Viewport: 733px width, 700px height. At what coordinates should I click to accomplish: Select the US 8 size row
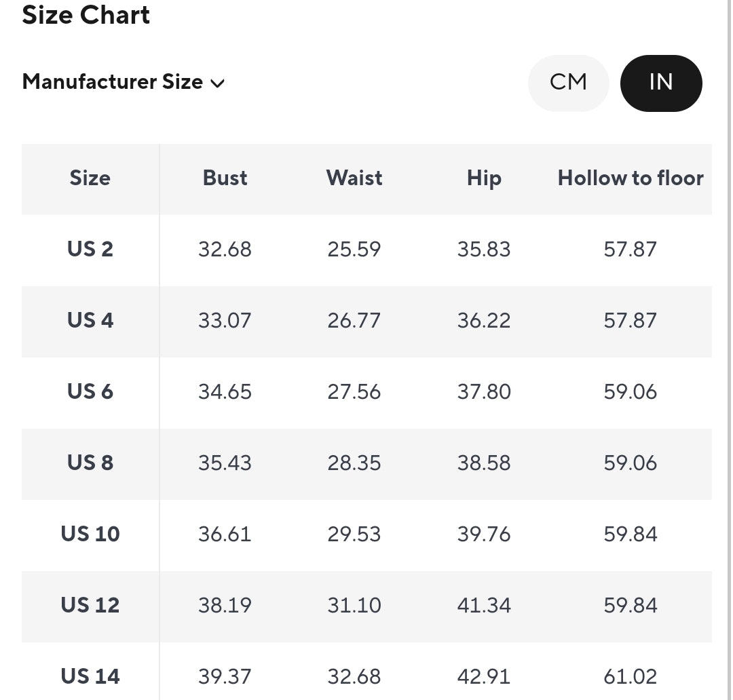click(90, 463)
